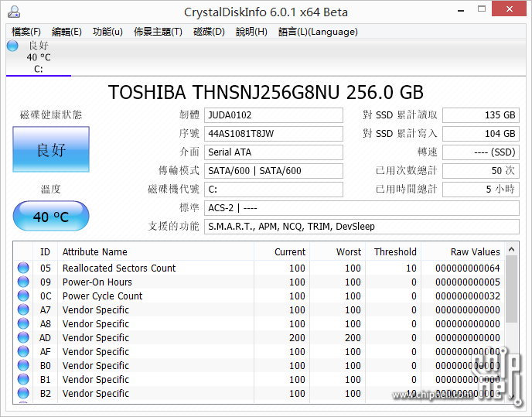The width and height of the screenshot is (532, 417).
Task: Click the blue 良好 health status button
Action: [x=51, y=149]
